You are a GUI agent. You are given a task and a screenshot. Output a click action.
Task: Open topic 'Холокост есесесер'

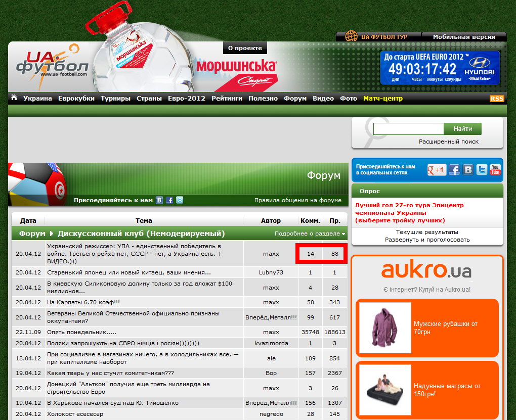(x=75, y=414)
